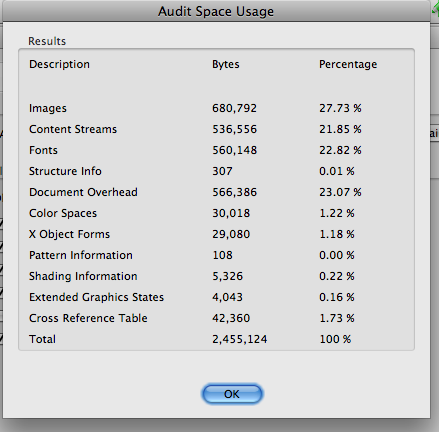Click the Color Spaces row label
Viewport: 439px width, 432px height.
(63, 213)
